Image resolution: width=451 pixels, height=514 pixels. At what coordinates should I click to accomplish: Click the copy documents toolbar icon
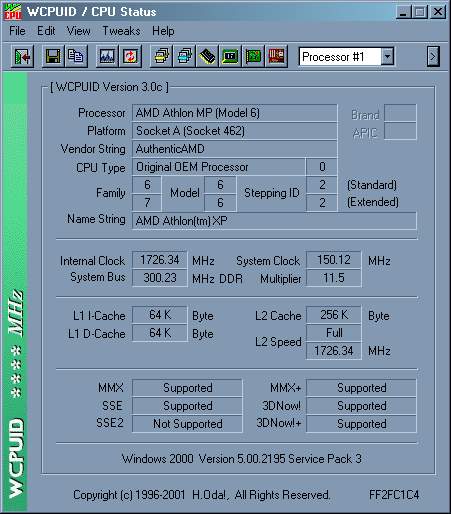coord(76,57)
